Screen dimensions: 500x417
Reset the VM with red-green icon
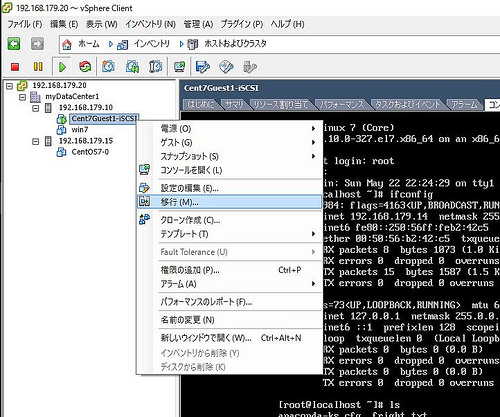(x=85, y=67)
